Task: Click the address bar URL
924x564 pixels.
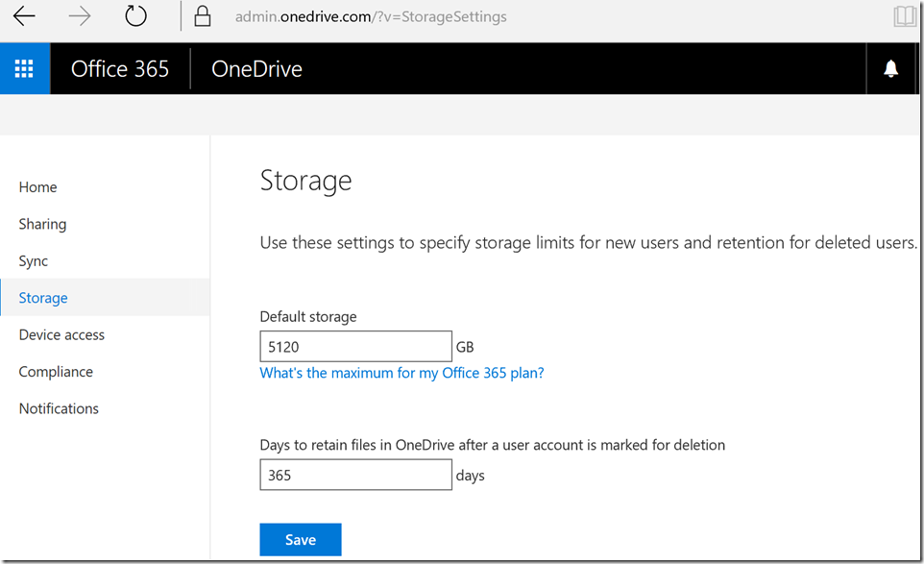Action: [371, 16]
